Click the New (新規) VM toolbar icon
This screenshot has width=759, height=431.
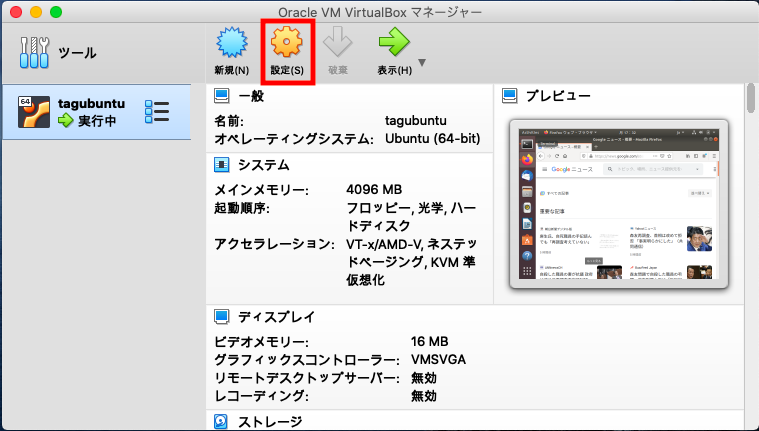[x=232, y=43]
